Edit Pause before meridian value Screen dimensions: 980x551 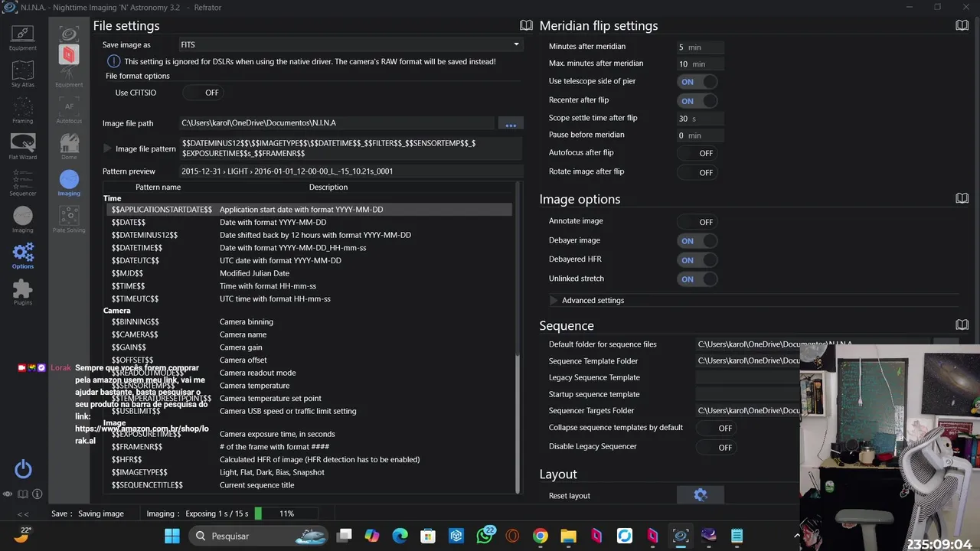tap(700, 135)
